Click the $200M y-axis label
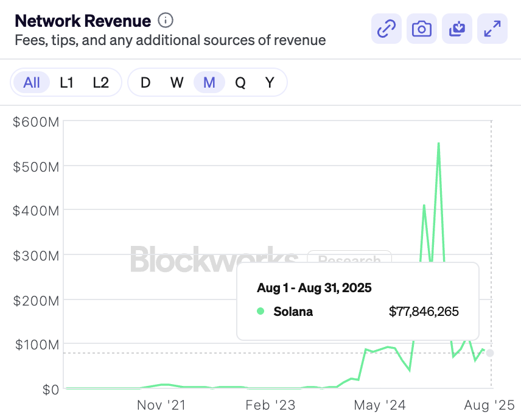The width and height of the screenshot is (521, 420). 36,301
